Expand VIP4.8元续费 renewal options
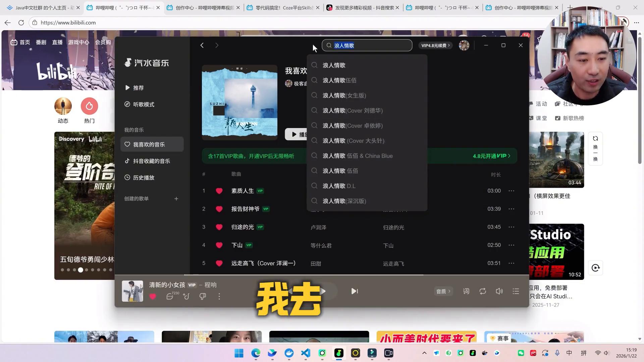This screenshot has height=362, width=644. [435, 45]
